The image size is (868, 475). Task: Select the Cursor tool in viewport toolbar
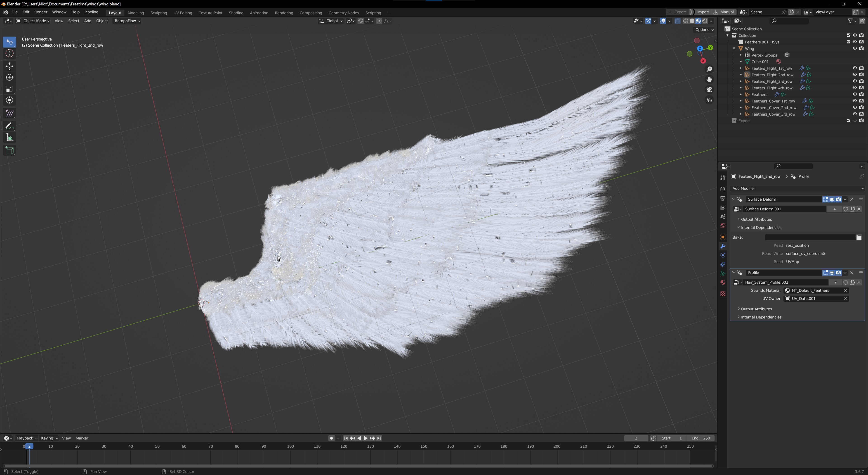tap(9, 53)
